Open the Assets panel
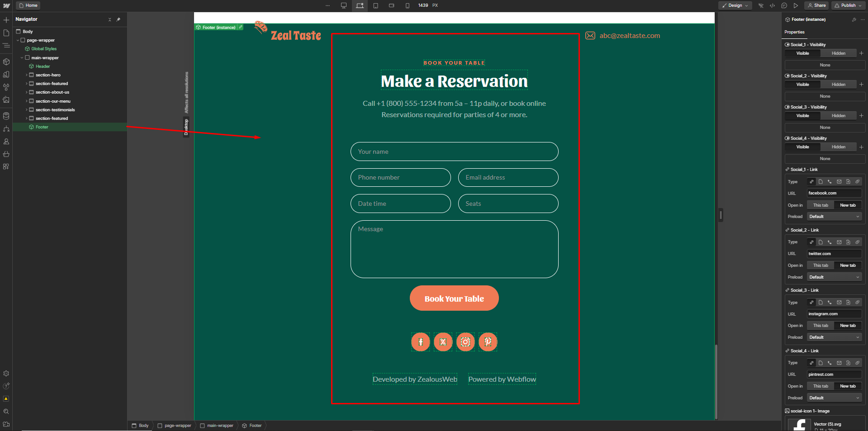The height and width of the screenshot is (431, 868). tap(6, 100)
